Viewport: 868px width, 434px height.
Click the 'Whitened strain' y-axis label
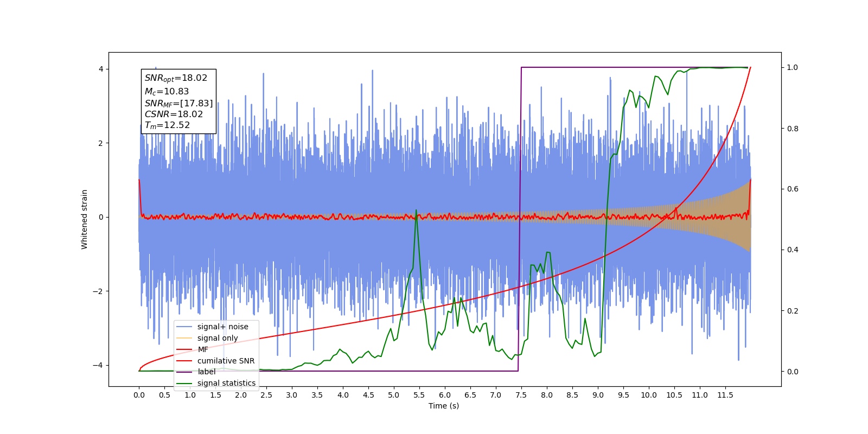point(84,219)
